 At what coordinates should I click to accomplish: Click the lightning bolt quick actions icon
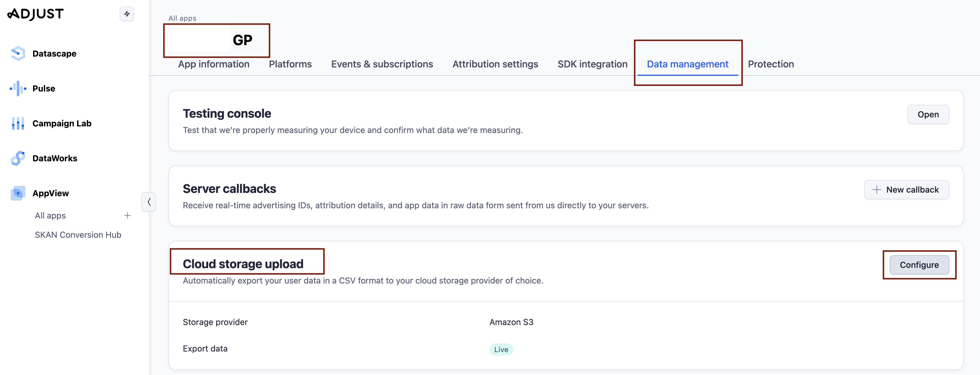(127, 14)
